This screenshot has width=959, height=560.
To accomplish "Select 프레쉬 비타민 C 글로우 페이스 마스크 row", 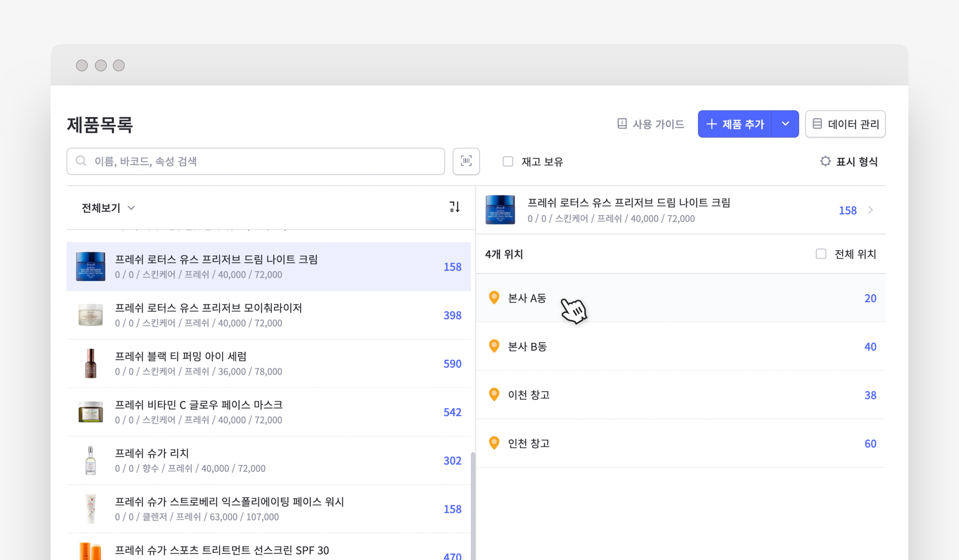I will tap(269, 412).
